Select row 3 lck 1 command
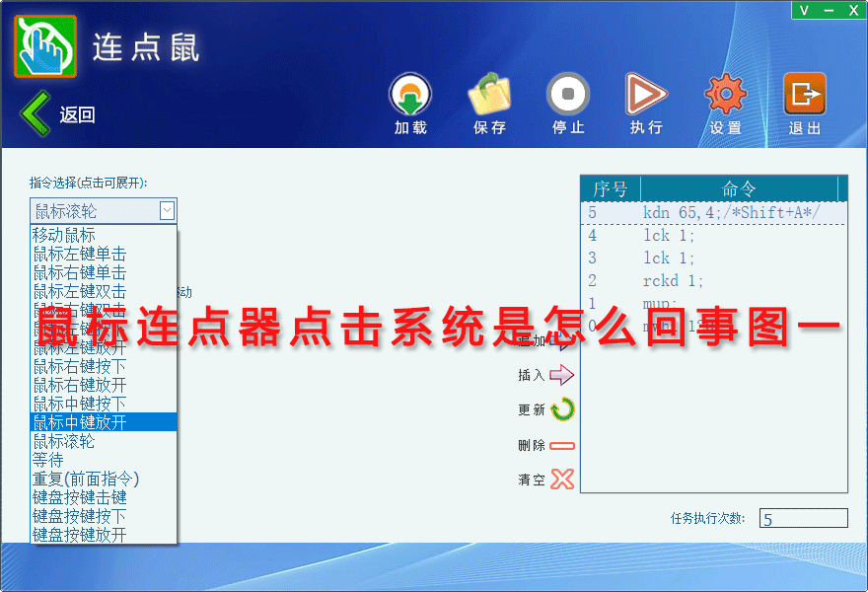The image size is (868, 592). pyautogui.click(x=713, y=259)
